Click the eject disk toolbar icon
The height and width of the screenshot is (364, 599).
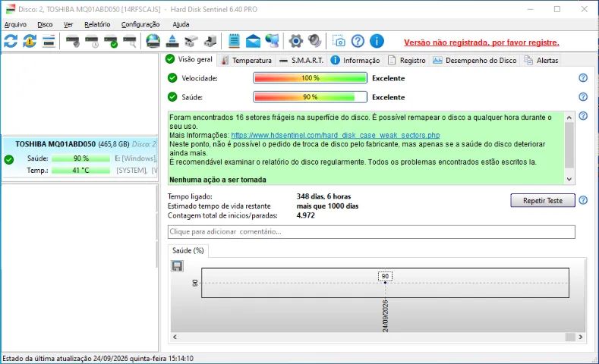pyautogui.click(x=172, y=41)
